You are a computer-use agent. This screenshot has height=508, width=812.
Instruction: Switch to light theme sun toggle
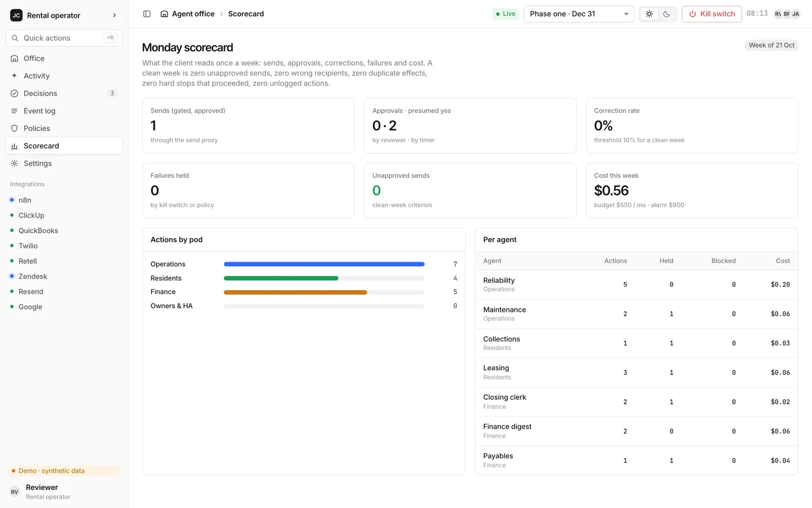pyautogui.click(x=649, y=14)
